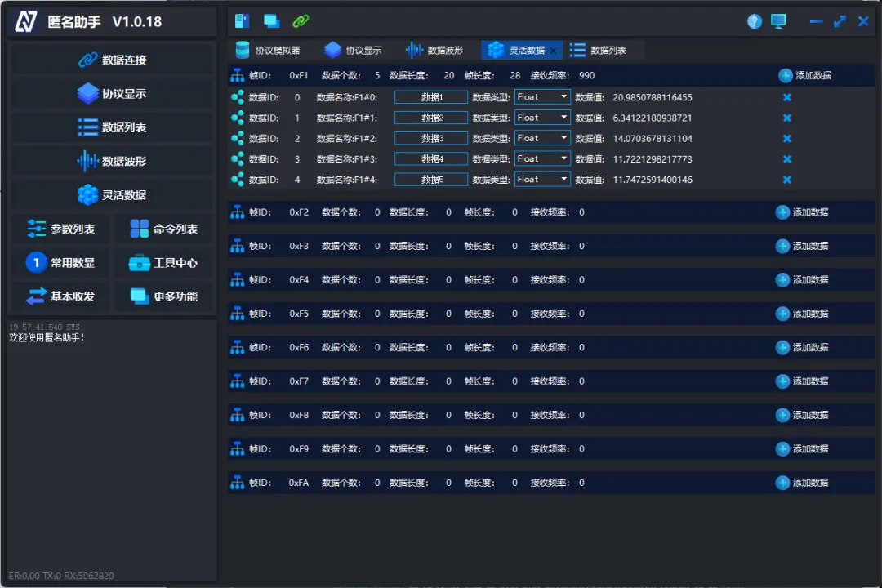Expand data type dropdown for 数据1
Image resolution: width=882 pixels, height=588 pixels.
point(542,97)
